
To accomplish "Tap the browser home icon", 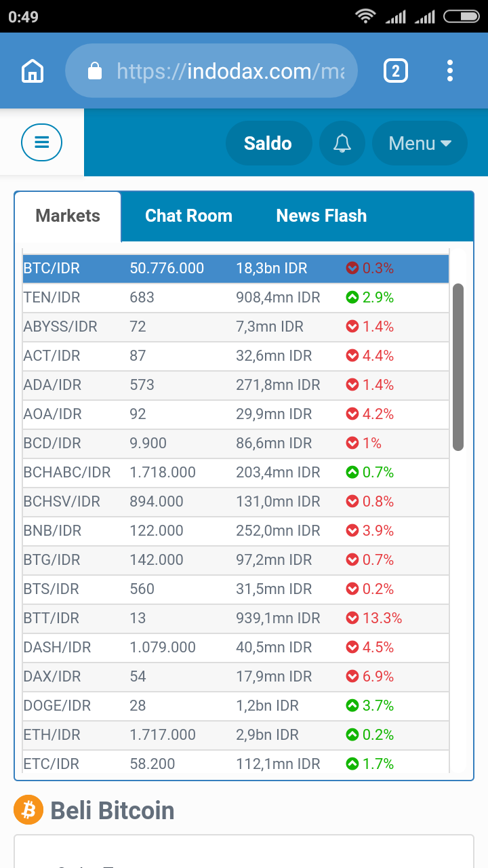I will (x=33, y=71).
